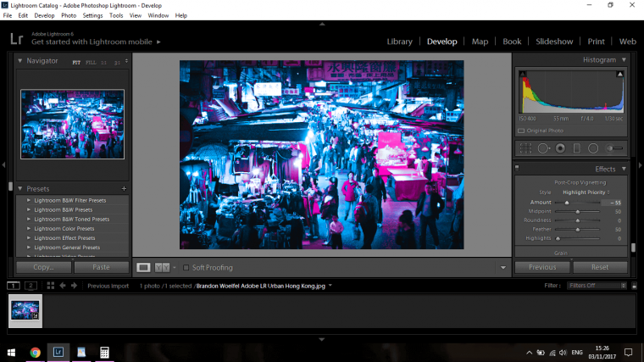The width and height of the screenshot is (644, 362).
Task: Open toolbar content dropdown triangle
Action: click(x=503, y=268)
